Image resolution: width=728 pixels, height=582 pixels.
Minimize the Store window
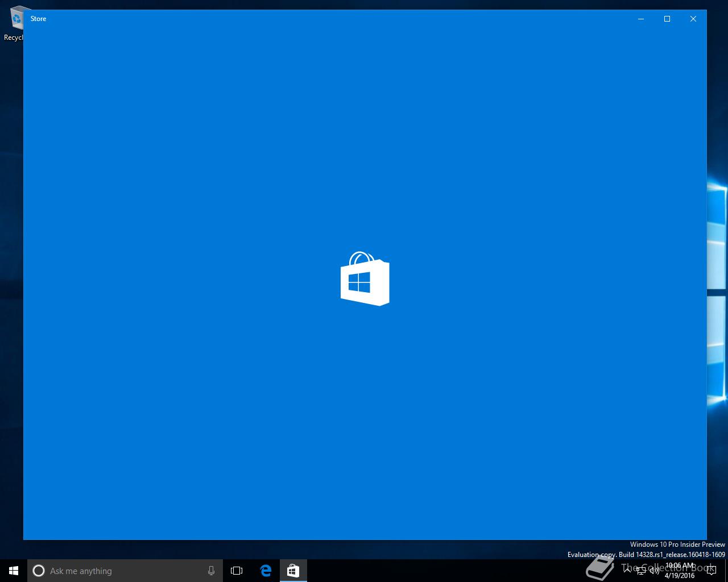click(x=641, y=19)
